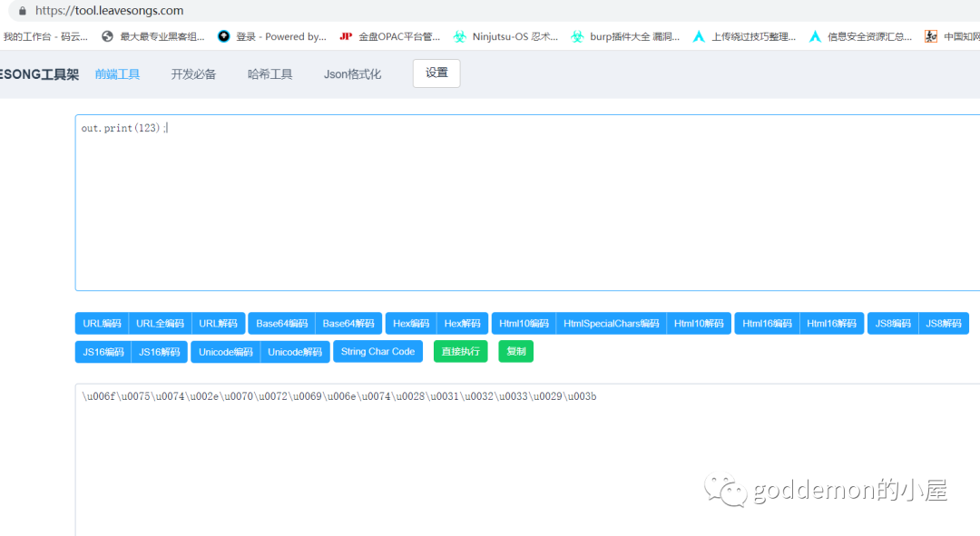980x536 pixels.
Task: Open the 登录 - Powered by bookmark icon
Action: (x=224, y=37)
